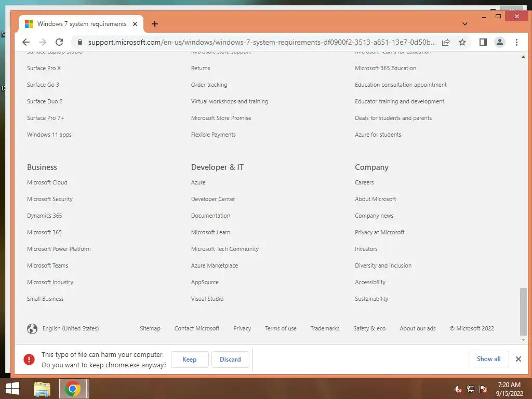This screenshot has height=399, width=532.
Task: Click the forward navigation arrow
Action: (43, 42)
